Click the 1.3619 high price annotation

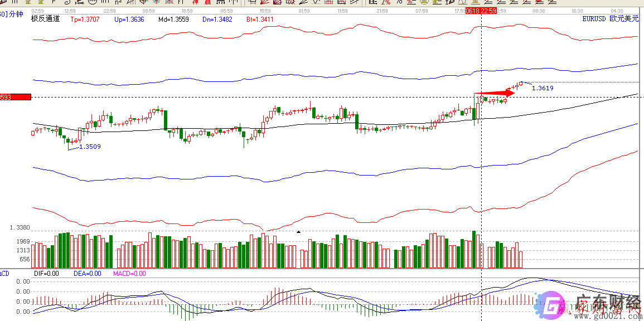543,88
